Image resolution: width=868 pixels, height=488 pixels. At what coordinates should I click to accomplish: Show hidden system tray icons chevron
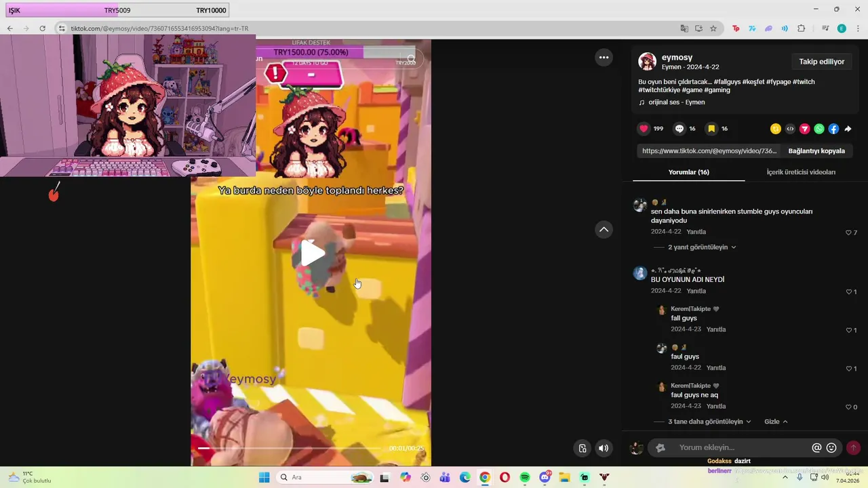[786, 477]
